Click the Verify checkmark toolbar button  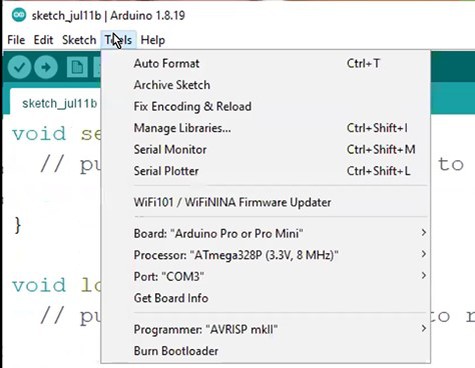pos(19,67)
